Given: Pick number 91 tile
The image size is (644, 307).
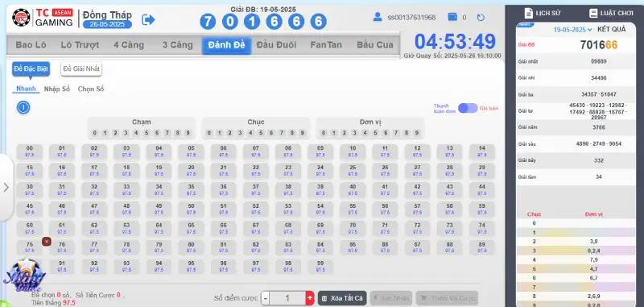Looking at the screenshot, I should (62, 267).
